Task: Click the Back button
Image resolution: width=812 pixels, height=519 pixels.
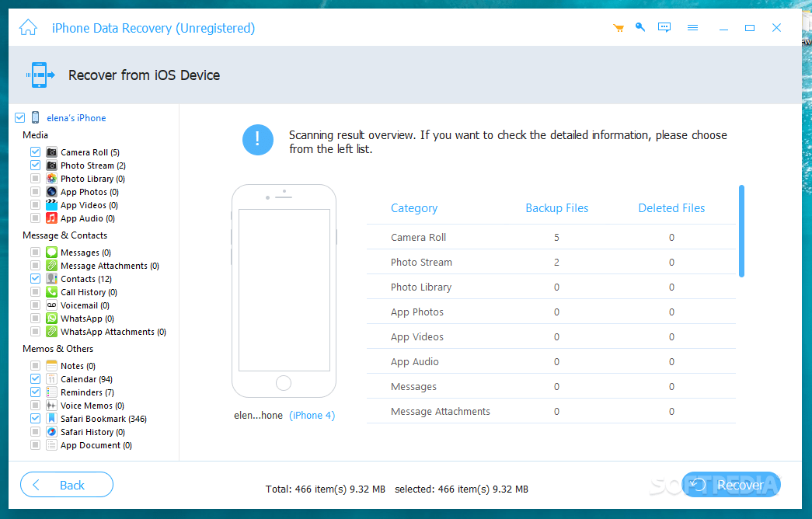Action: click(66, 484)
